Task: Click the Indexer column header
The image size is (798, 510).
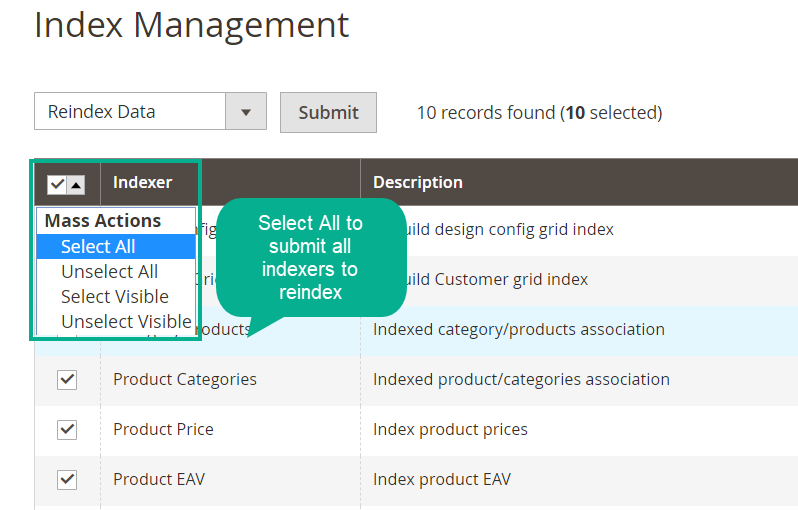Action: tap(143, 183)
